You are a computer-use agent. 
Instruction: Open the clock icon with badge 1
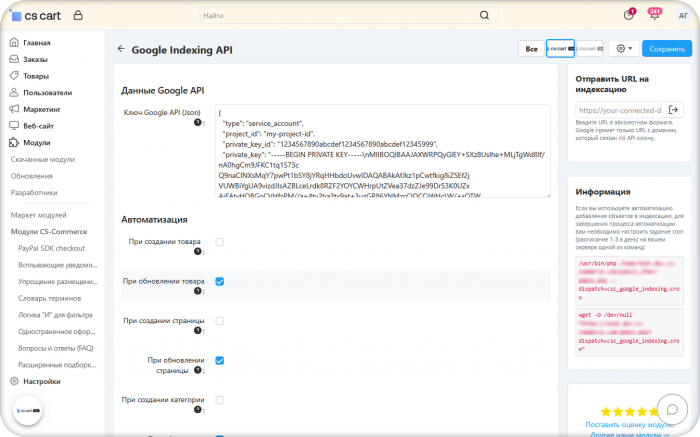tap(629, 15)
